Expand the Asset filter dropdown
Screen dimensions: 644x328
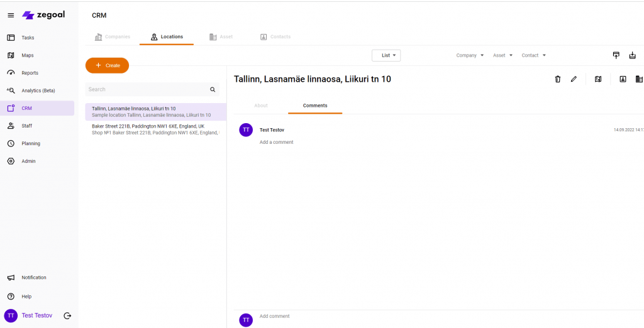(x=502, y=55)
